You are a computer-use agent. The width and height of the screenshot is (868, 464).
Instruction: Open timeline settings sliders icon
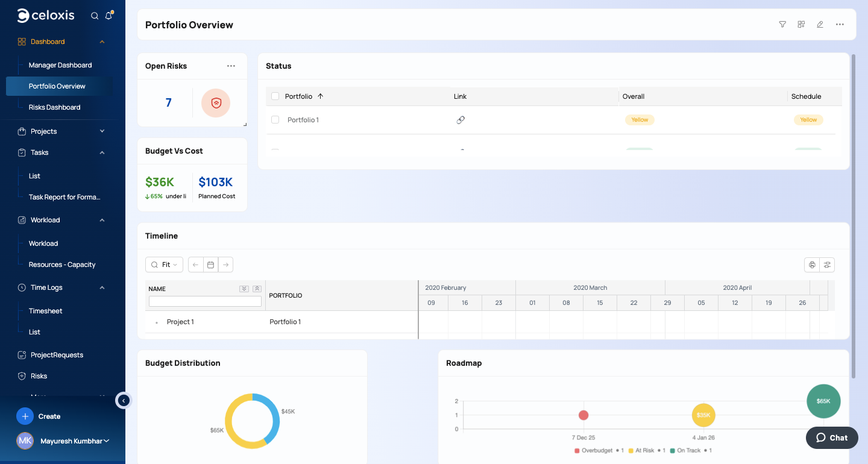(x=828, y=265)
